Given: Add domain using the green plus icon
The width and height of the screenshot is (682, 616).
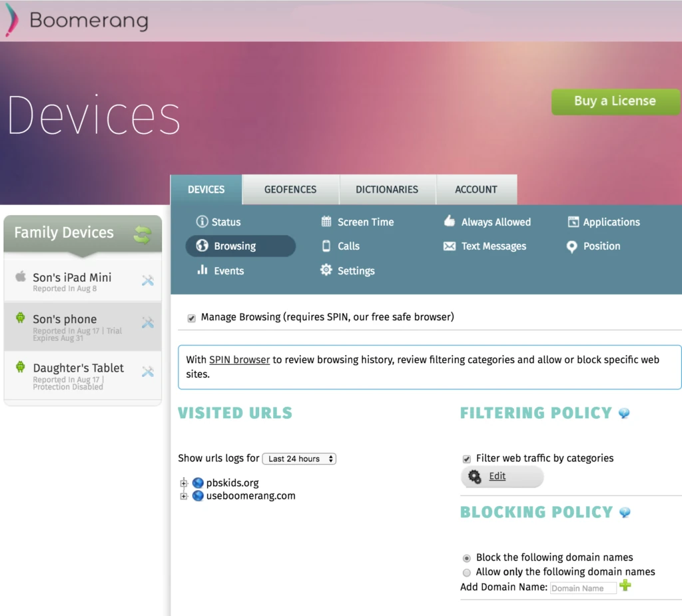Looking at the screenshot, I should coord(625,587).
